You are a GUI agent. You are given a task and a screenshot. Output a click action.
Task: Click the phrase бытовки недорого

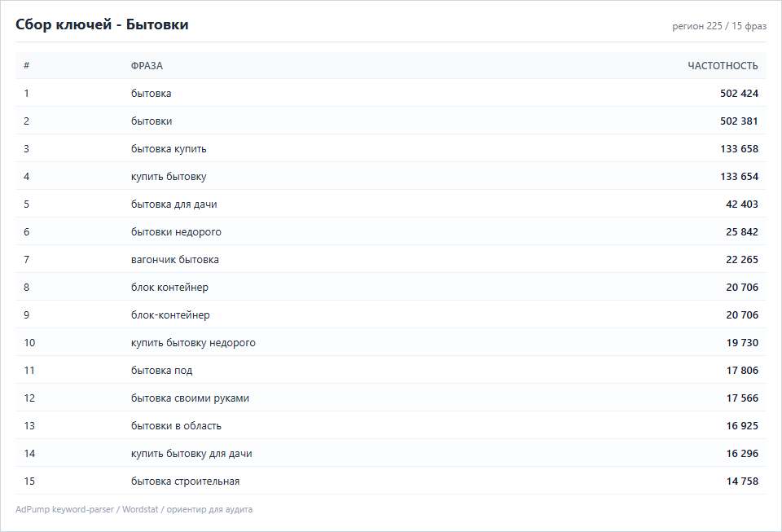coord(176,232)
